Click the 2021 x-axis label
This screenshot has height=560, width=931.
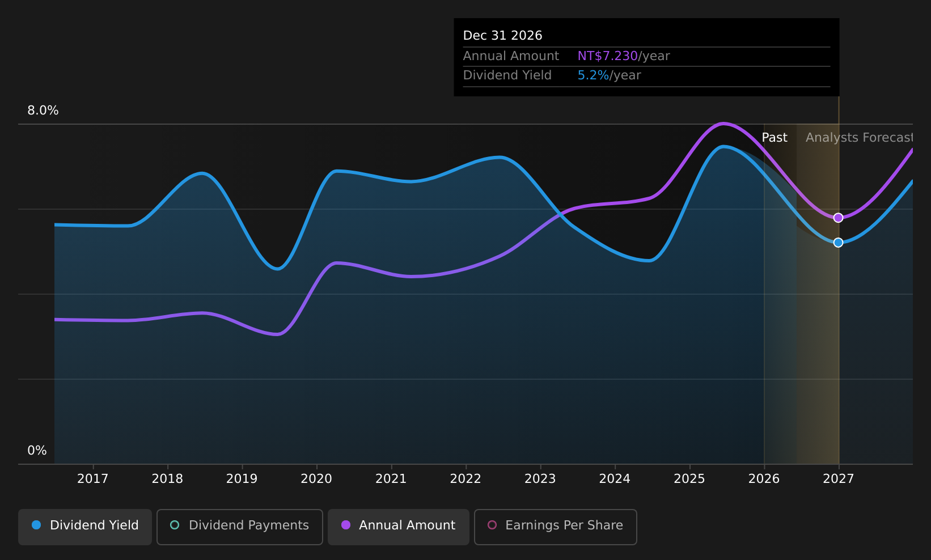coord(391,479)
